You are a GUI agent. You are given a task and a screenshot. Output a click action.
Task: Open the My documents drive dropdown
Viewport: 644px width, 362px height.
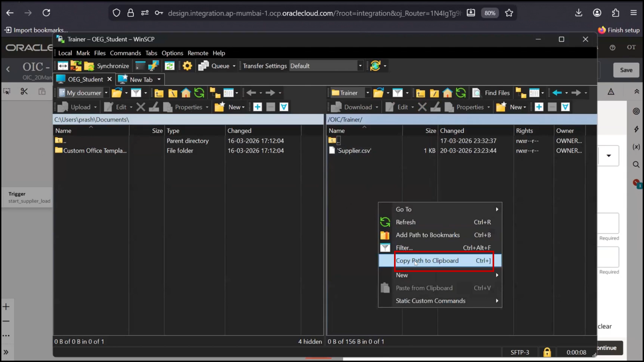106,93
